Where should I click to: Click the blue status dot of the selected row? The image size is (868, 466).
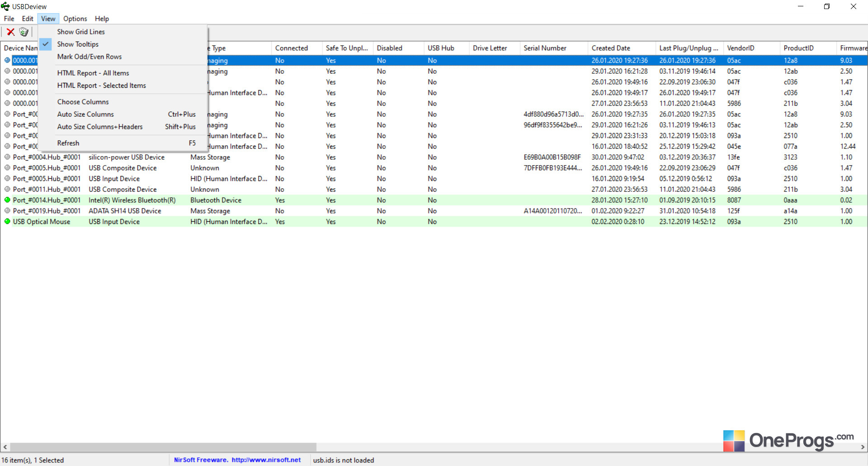click(7, 60)
